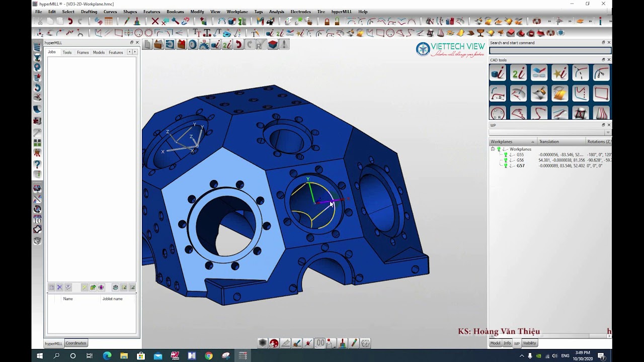The width and height of the screenshot is (644, 362).
Task: Select the rectangle sketch tool in drafting toolbar
Action: [118, 33]
